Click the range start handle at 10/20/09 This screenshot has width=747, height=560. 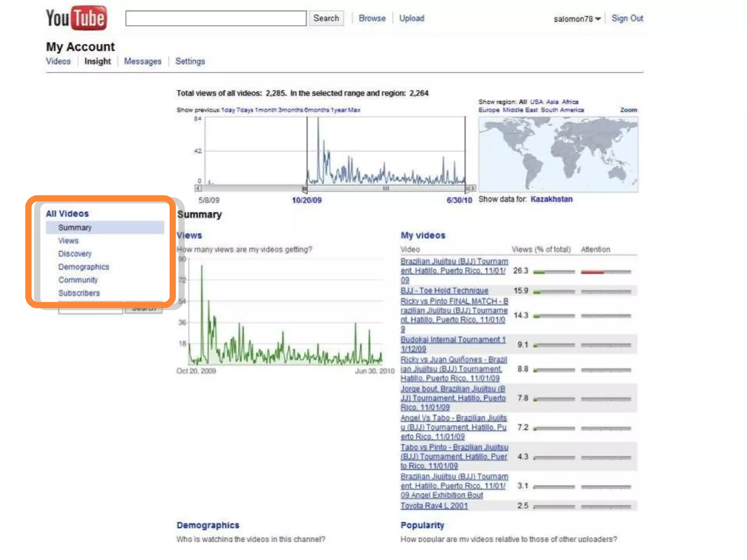coord(305,189)
